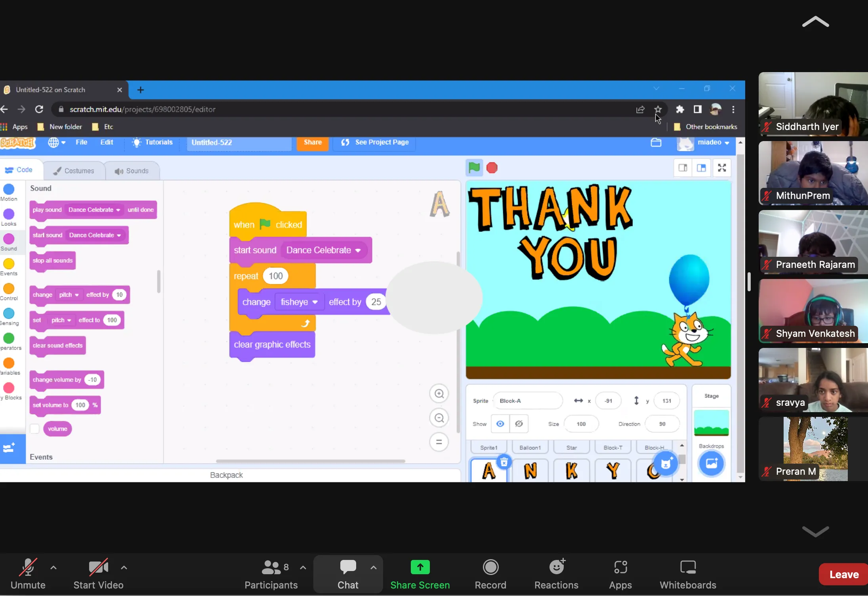Click the choose a backdrop button
The image size is (868, 596).
[711, 463]
